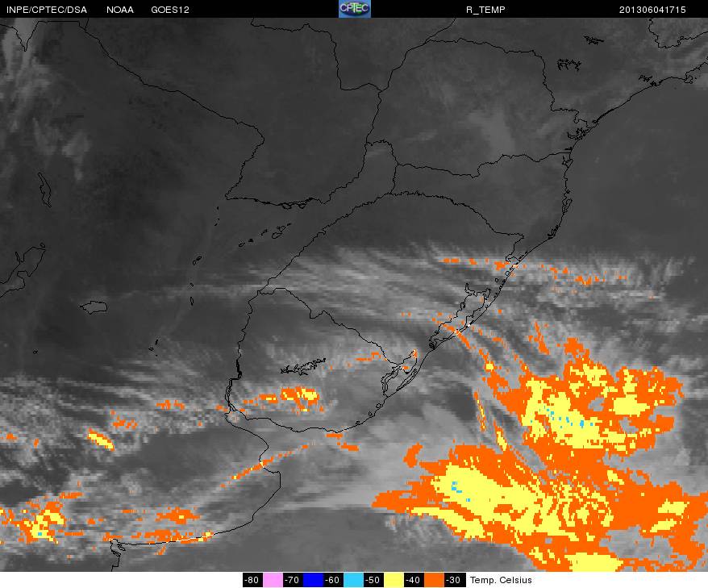
Task: Pick the pink color swatch in the legend
Action: (273, 580)
